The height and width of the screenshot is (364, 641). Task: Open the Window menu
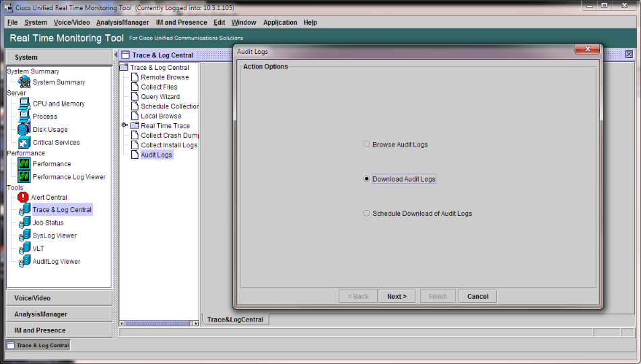[x=244, y=22]
